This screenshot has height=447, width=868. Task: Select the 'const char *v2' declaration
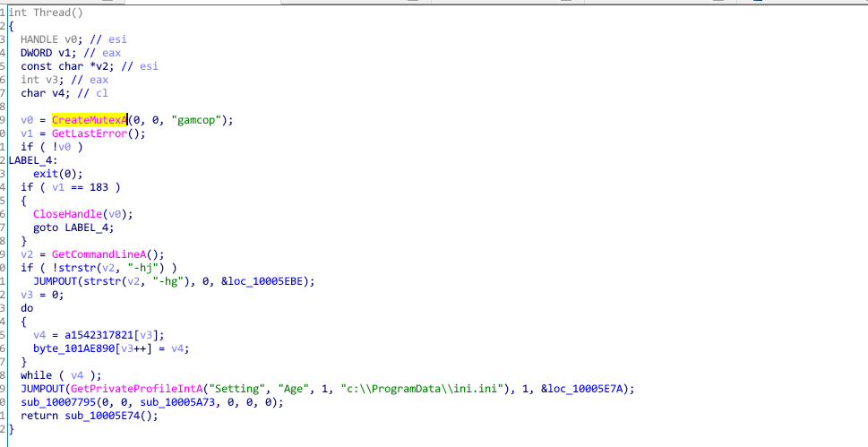pyautogui.click(x=68, y=66)
